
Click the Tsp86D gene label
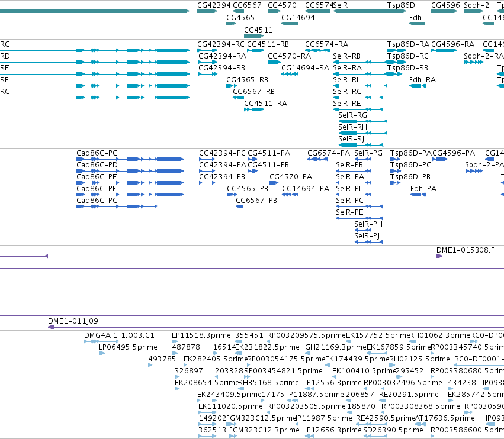click(x=401, y=5)
